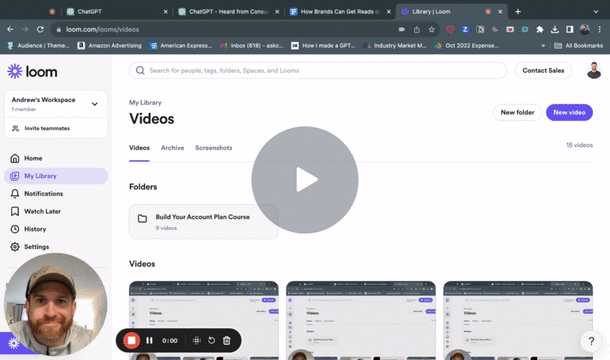Image resolution: width=610 pixels, height=360 pixels.
Task: Open Home in the sidebar
Action: (56, 158)
